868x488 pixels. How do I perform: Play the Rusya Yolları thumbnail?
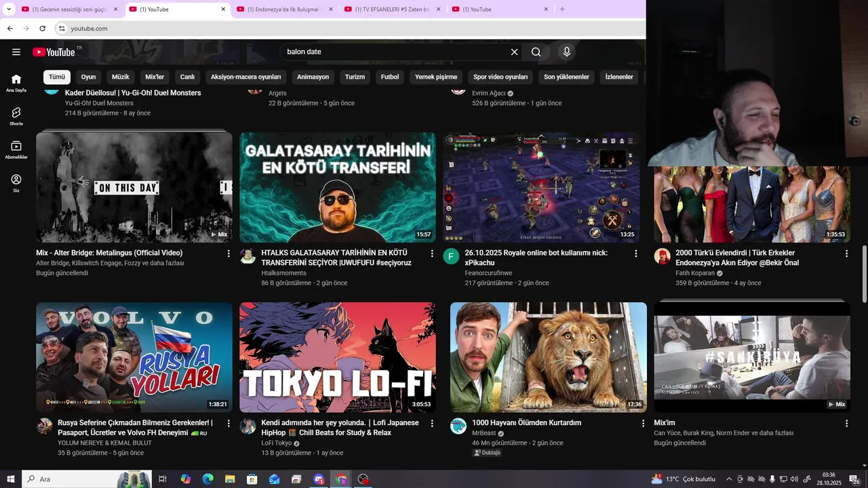(x=134, y=358)
